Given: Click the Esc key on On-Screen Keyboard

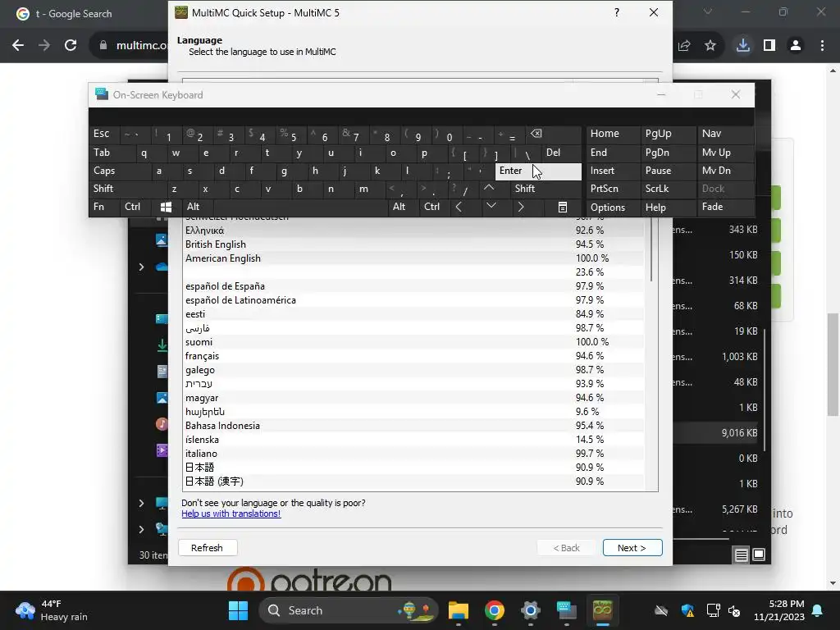Looking at the screenshot, I should click(104, 134).
